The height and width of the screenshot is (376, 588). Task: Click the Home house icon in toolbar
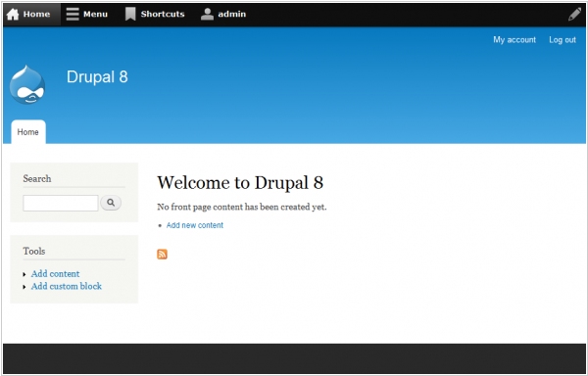point(13,15)
